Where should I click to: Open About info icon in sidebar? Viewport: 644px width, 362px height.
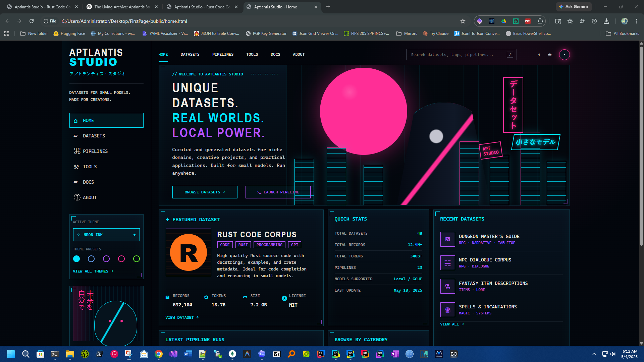pos(77,197)
